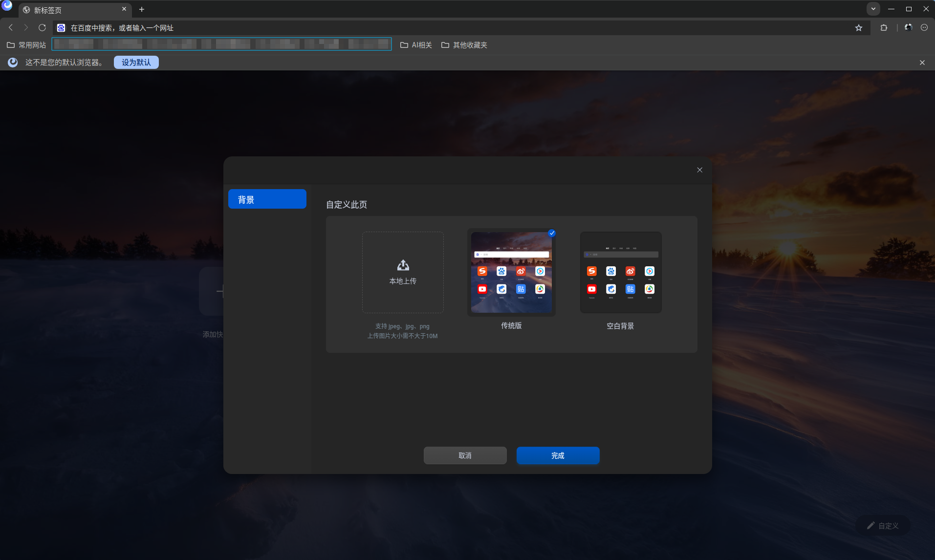Switch to the 新标签页 browser tab
Screen dimensions: 935x560
[75, 10]
